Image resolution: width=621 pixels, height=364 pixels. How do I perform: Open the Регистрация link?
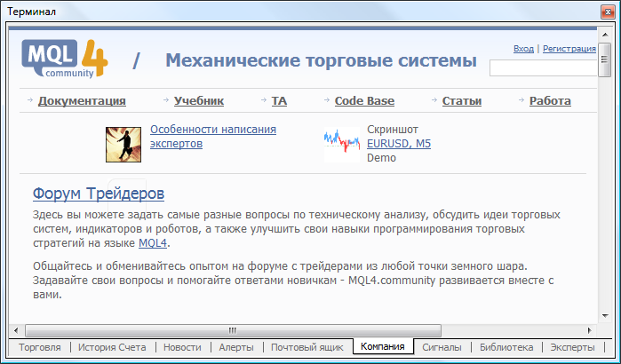569,48
